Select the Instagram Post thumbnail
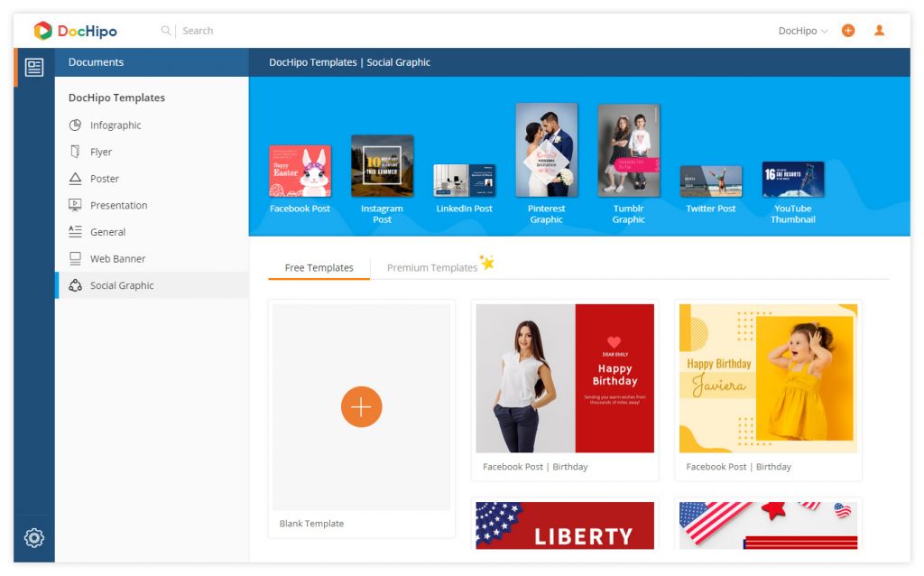 (382, 165)
